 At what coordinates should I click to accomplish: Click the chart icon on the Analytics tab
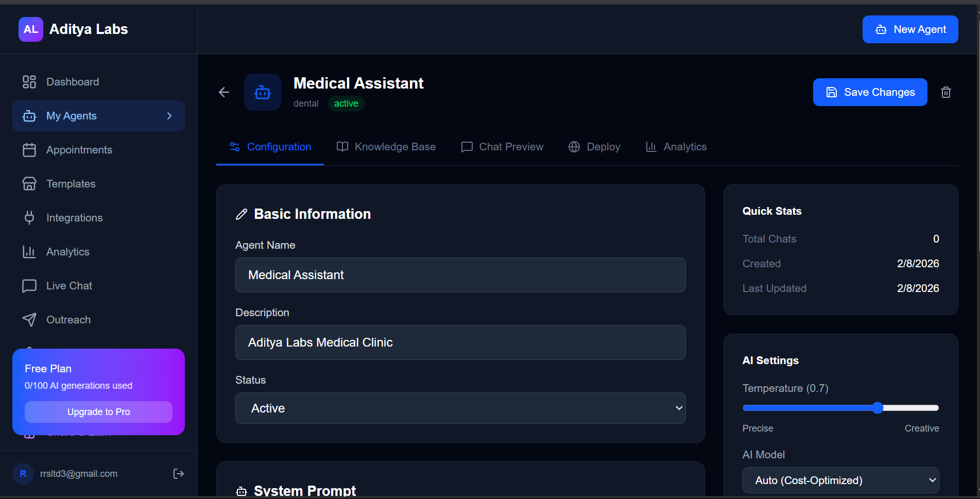coord(651,147)
